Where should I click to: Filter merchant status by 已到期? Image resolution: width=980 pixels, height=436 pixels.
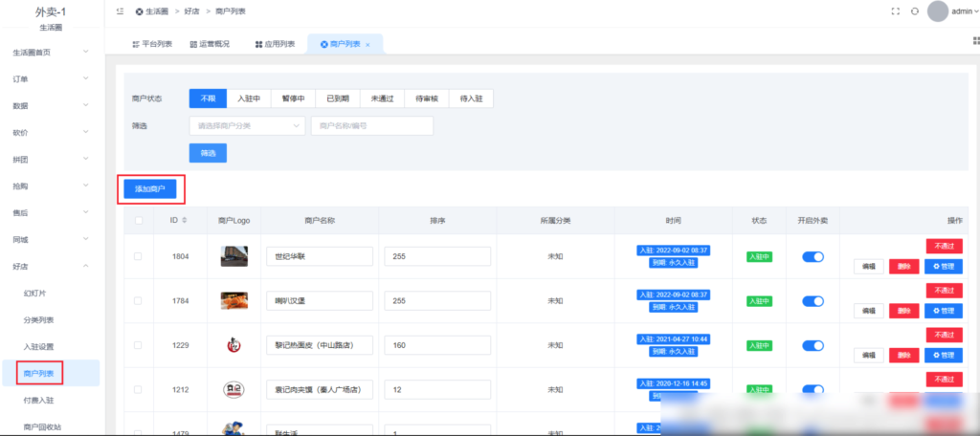pyautogui.click(x=338, y=98)
